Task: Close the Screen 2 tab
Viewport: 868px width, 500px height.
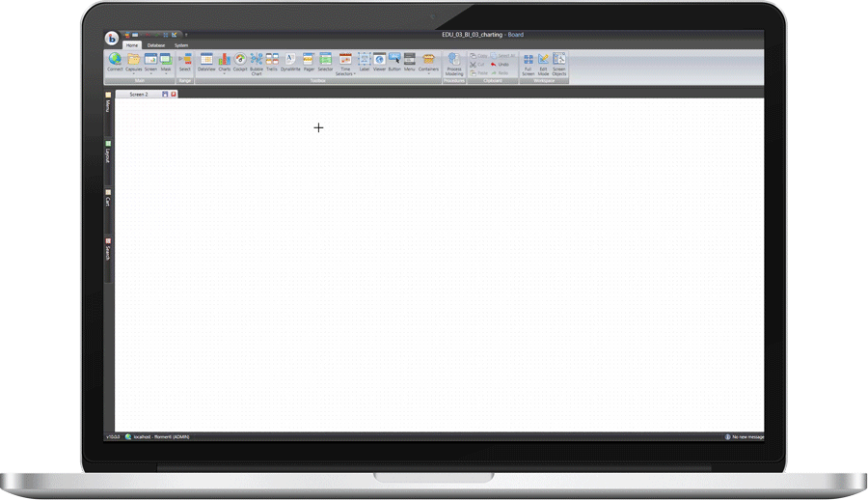Action: (174, 95)
